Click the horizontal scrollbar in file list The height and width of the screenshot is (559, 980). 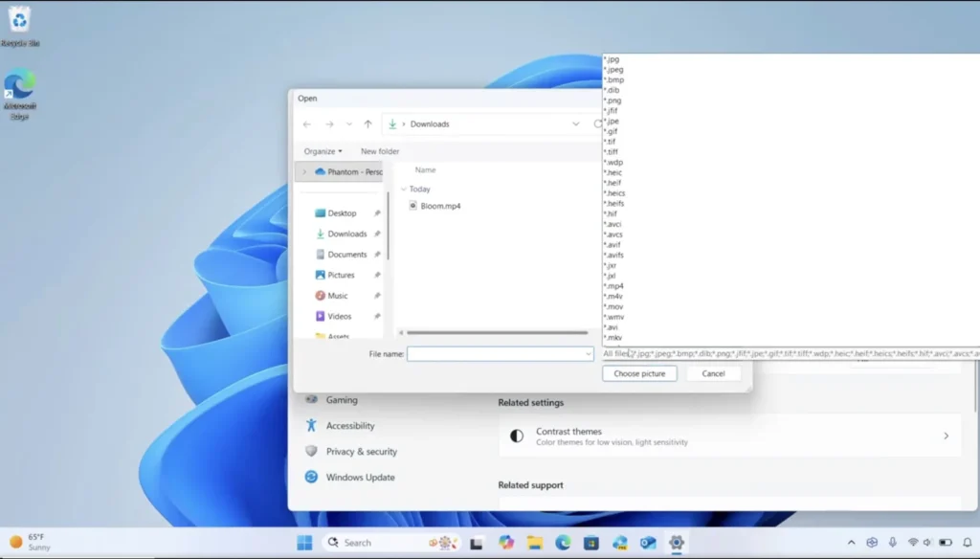tap(496, 333)
